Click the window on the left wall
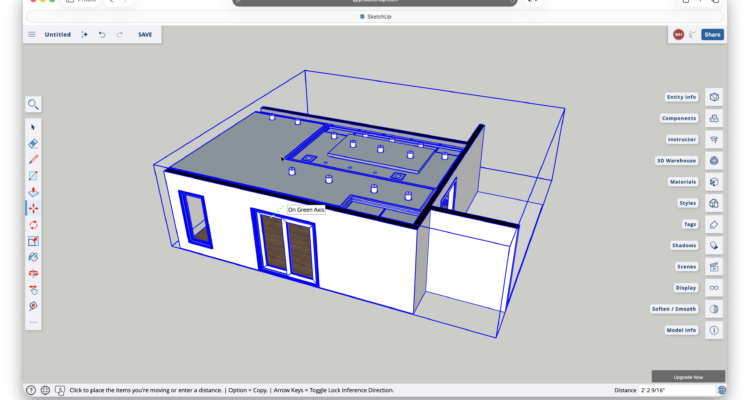Screen dimensions: 750x400 coord(196,220)
